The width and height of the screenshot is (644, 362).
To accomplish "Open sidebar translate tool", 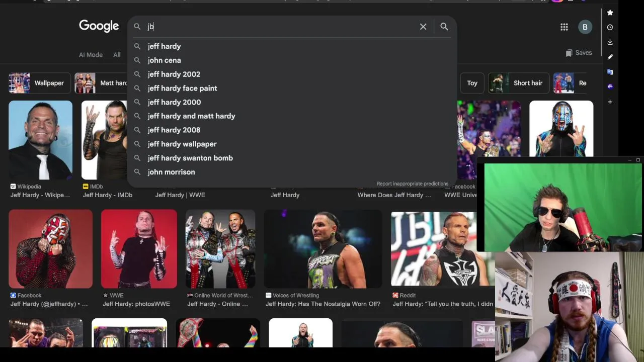I will point(610,72).
